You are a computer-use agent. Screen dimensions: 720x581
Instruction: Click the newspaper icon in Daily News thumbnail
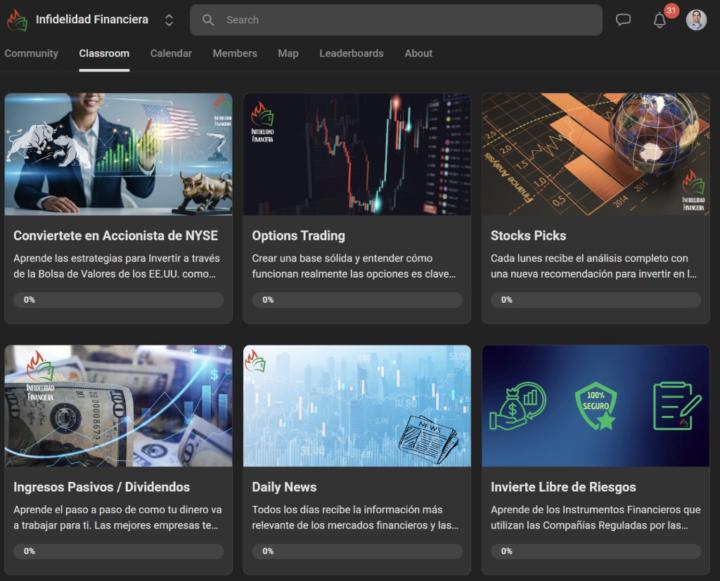[x=428, y=438]
